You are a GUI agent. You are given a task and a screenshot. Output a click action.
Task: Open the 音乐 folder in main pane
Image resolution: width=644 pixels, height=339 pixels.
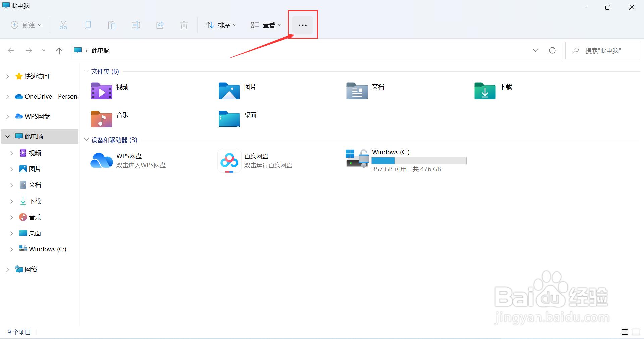click(x=102, y=119)
